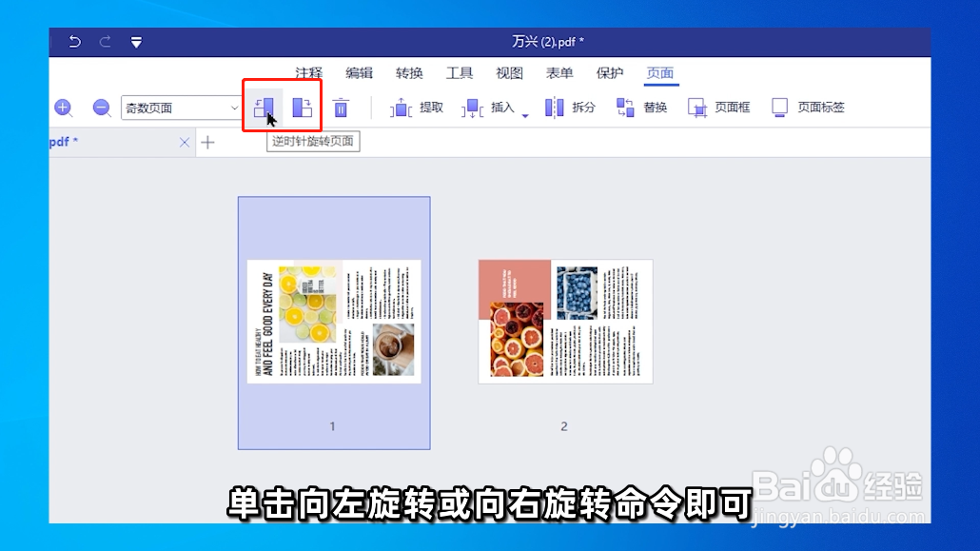
Task: Open the 保护 ribbon tab
Action: [x=609, y=72]
